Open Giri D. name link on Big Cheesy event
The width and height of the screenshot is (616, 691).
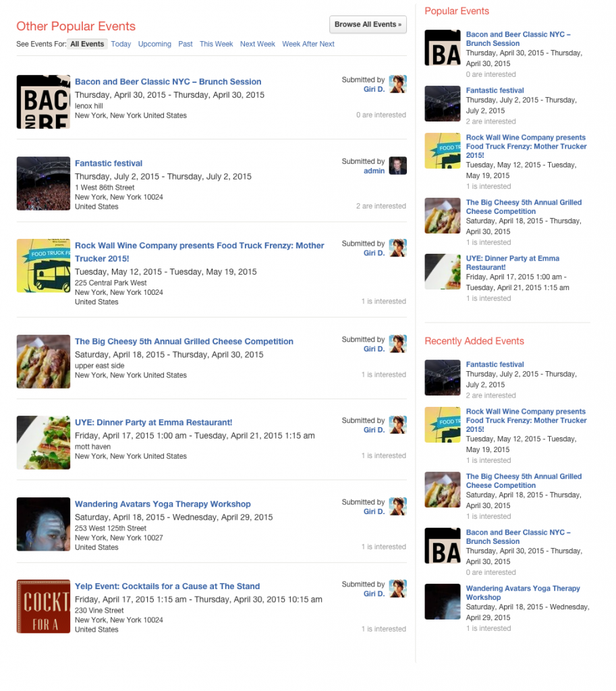pos(374,349)
